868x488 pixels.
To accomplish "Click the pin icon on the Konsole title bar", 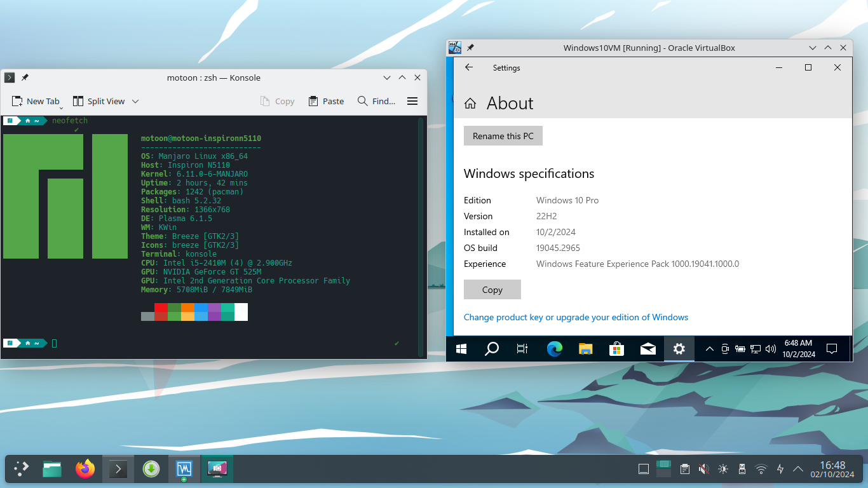I will (x=25, y=78).
